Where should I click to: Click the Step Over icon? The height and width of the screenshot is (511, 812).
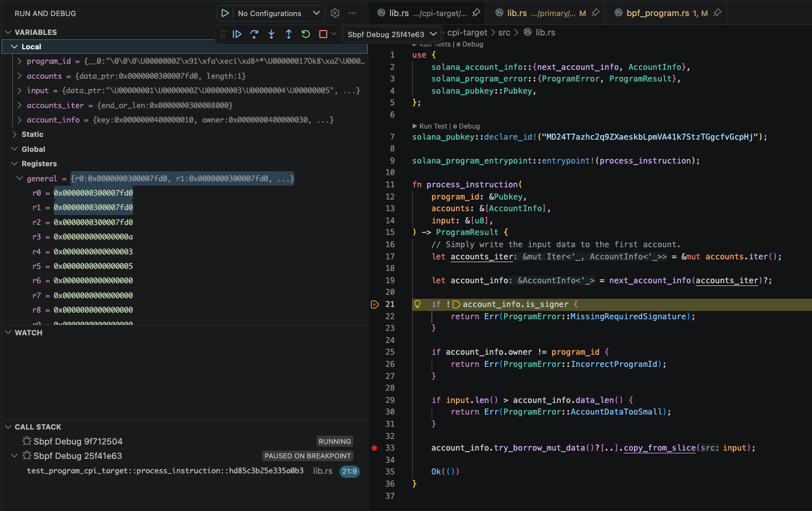coord(254,34)
